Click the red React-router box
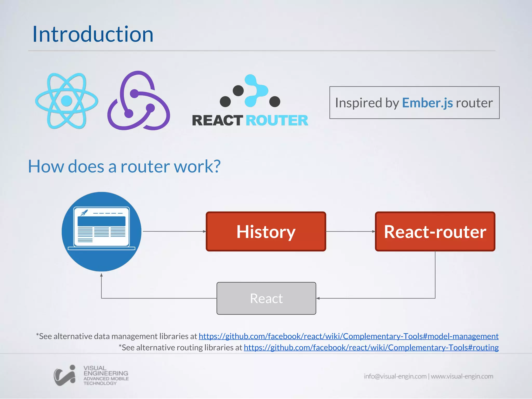Screen dimensions: 532x399 pyautogui.click(x=435, y=231)
